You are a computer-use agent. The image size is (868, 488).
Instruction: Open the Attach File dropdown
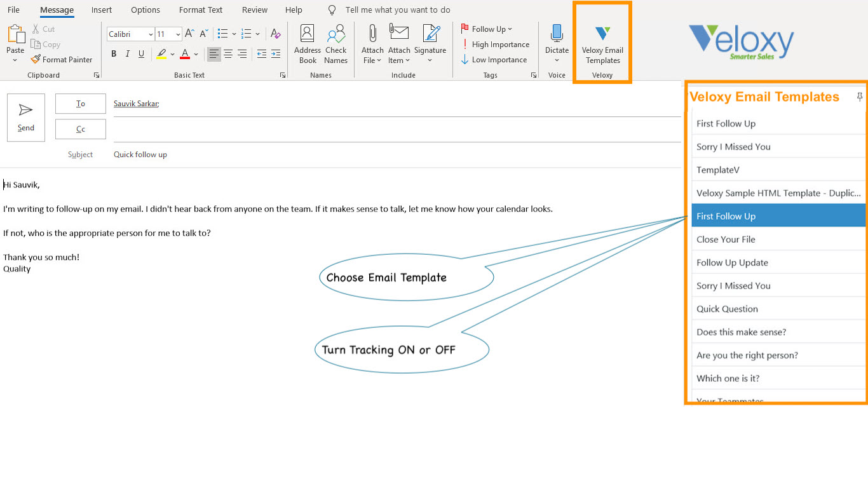pos(372,44)
